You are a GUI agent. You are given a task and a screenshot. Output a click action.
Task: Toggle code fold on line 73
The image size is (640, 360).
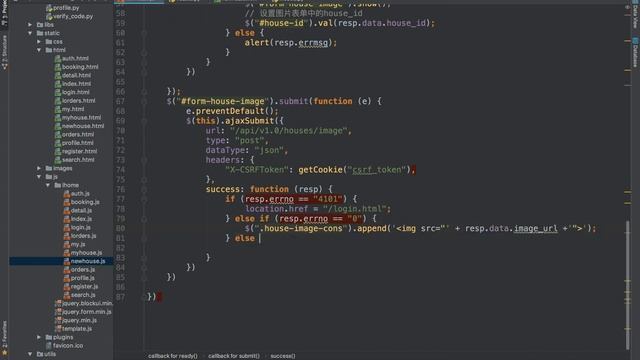click(144, 160)
